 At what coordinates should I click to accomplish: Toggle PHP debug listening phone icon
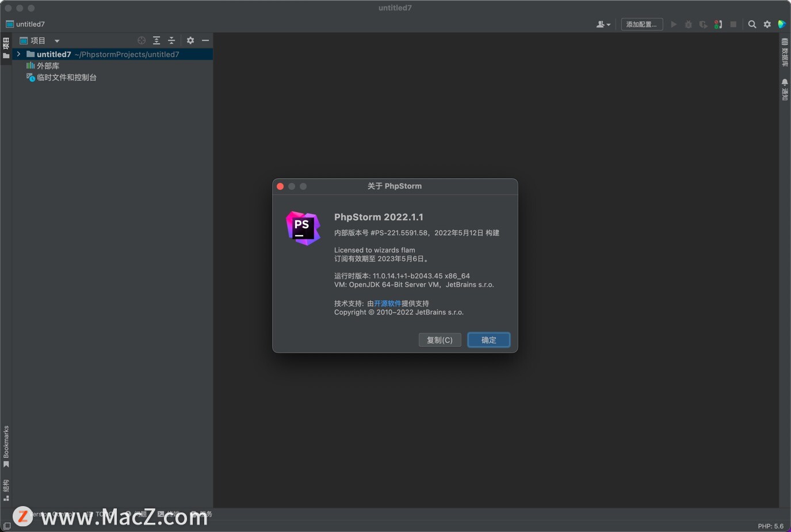[x=718, y=24]
